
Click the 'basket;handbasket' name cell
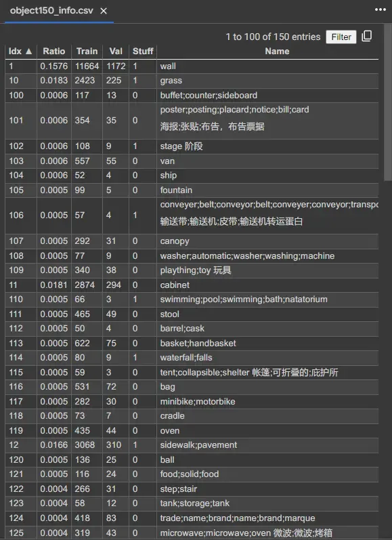pyautogui.click(x=267, y=344)
